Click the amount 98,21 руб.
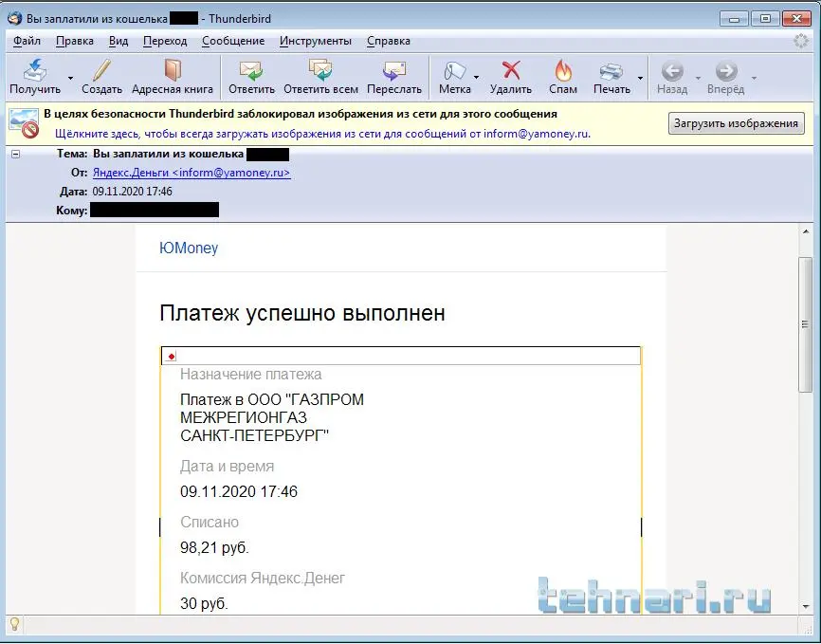The height and width of the screenshot is (644, 821). pyautogui.click(x=214, y=547)
